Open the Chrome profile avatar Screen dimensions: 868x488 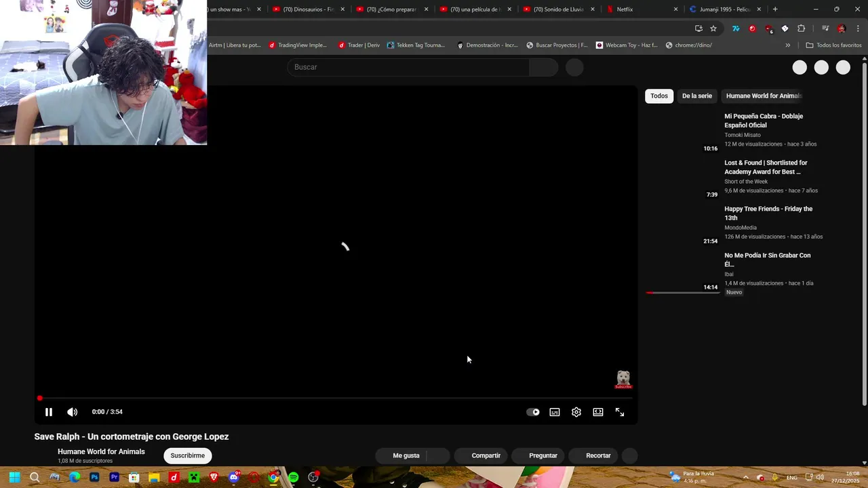(x=842, y=28)
